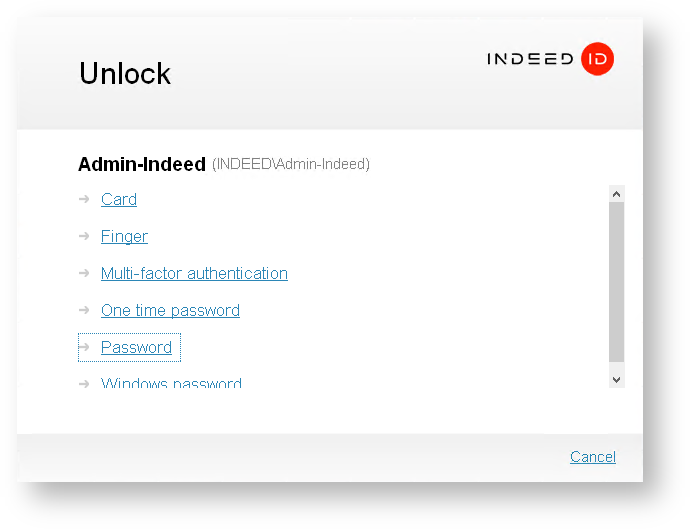Click the arrow icon beside Password
The width and height of the screenshot is (691, 530).
(84, 347)
